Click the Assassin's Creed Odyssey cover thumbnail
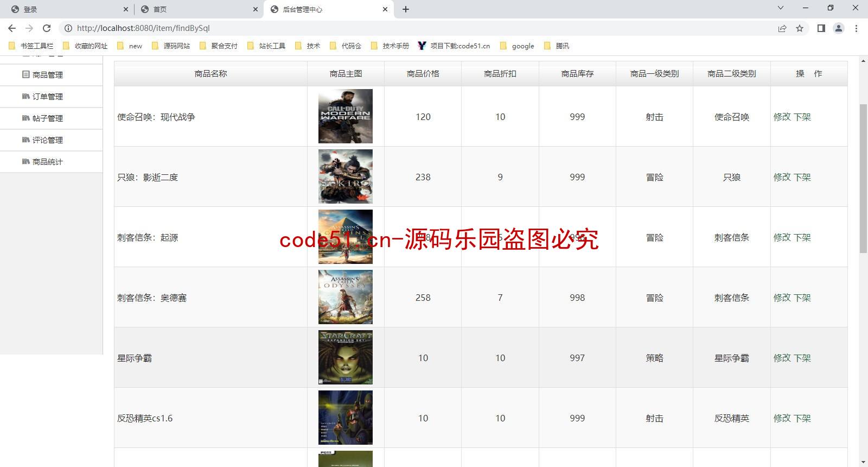Image resolution: width=868 pixels, height=467 pixels. click(x=346, y=297)
